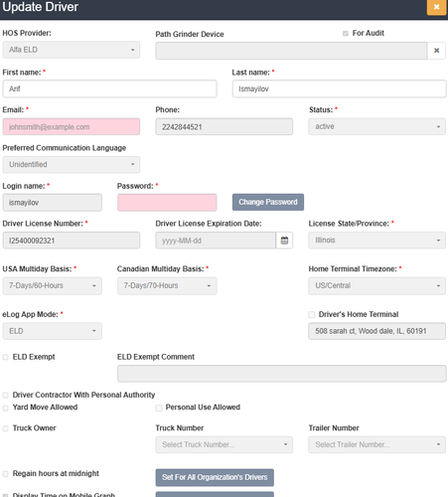
Task: Click the ELD Exempt Comment field
Action: coord(282,374)
